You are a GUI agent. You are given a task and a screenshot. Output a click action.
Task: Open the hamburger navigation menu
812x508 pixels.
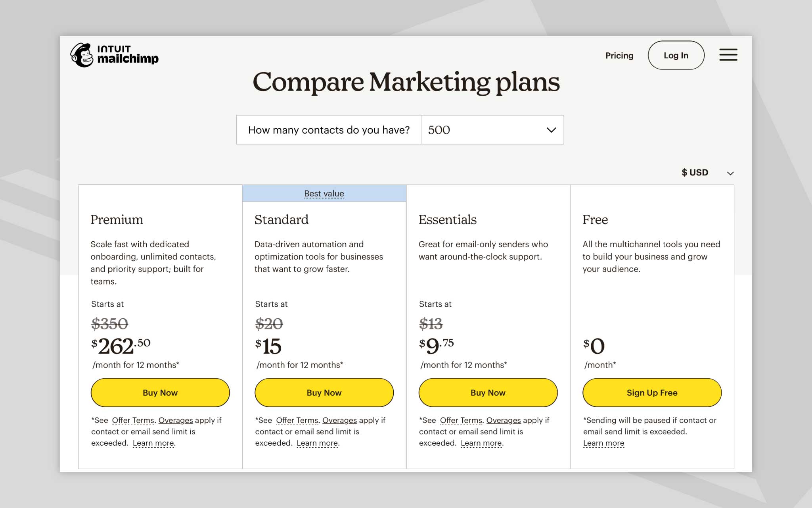pos(728,55)
